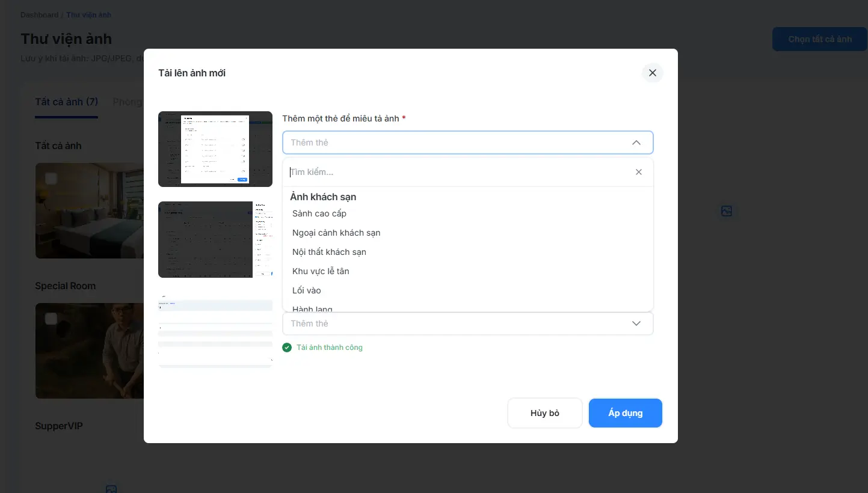
Task: Select Sảnh cao cấp tag option
Action: 319,213
